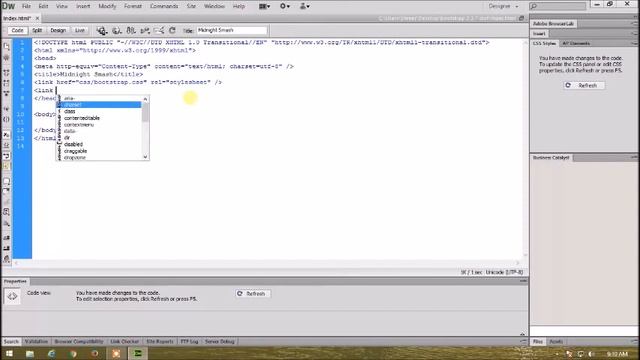
Task: Click the Collapse Selection coding toolbar icon
Action: pos(7,83)
